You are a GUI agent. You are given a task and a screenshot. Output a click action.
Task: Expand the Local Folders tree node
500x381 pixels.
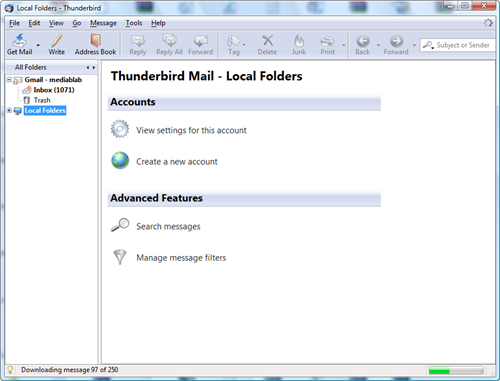(x=9, y=110)
